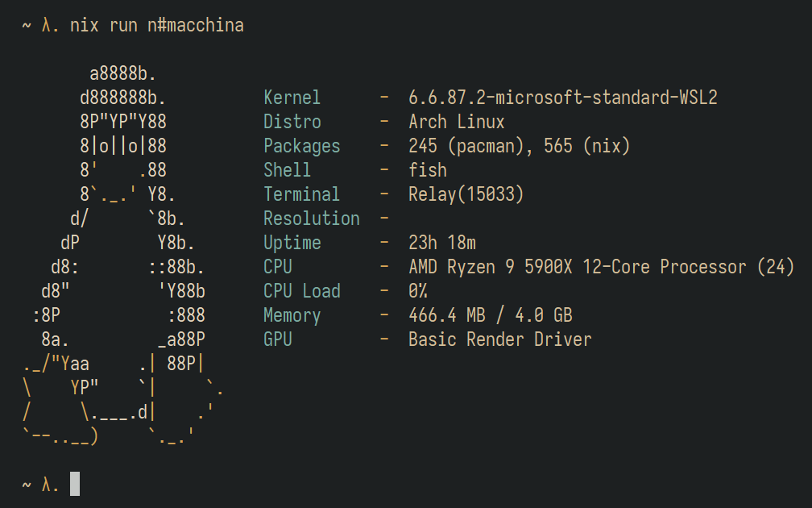Click the 'nix run n#macchina' command text
Image resolution: width=812 pixels, height=508 pixels.
pyautogui.click(x=157, y=26)
